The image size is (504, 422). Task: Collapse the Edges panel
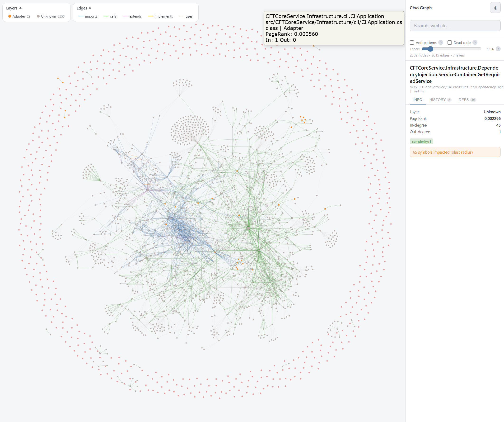pyautogui.click(x=90, y=8)
